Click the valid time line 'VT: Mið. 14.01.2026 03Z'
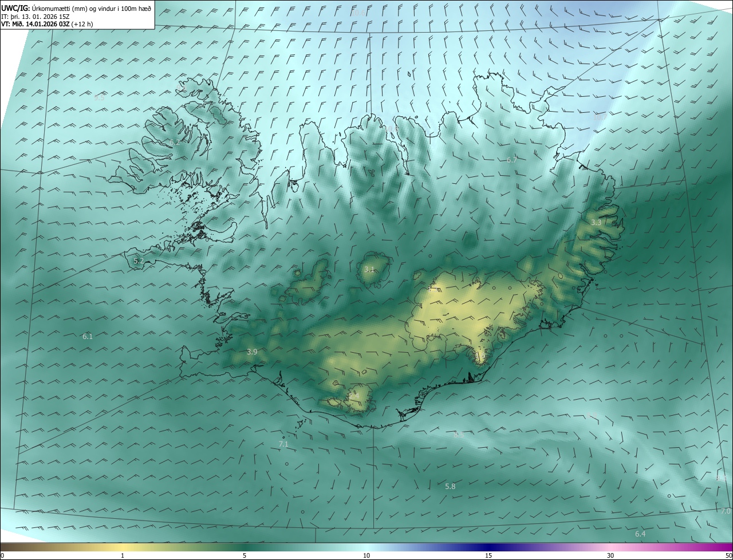The image size is (733, 560). pyautogui.click(x=36, y=25)
